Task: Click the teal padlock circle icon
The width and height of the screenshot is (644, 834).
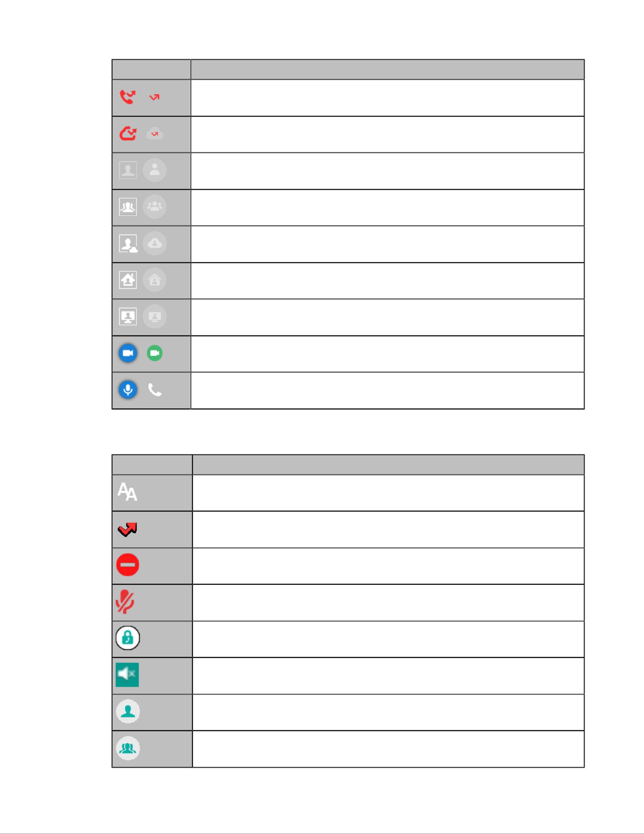Action: [x=128, y=638]
